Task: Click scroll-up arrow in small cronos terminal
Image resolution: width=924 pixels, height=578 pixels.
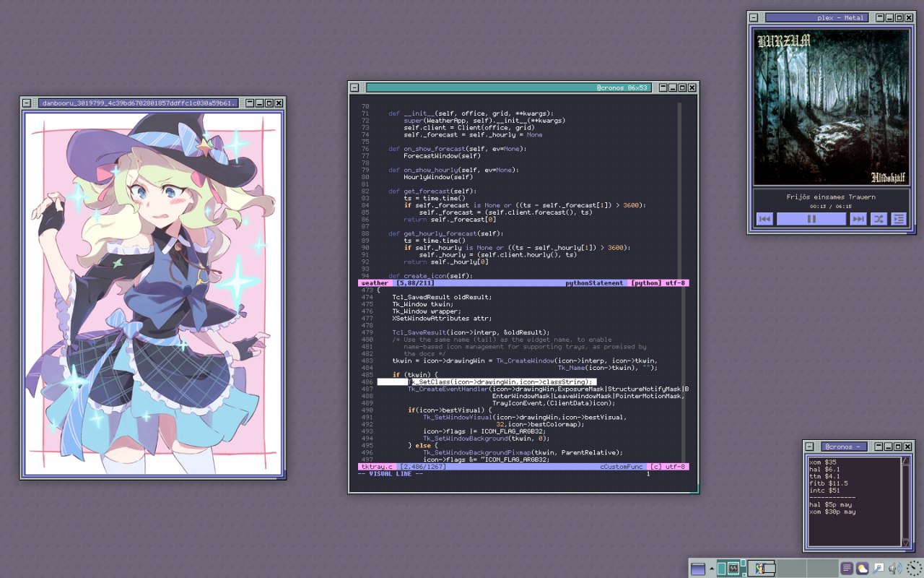Action: pos(906,461)
